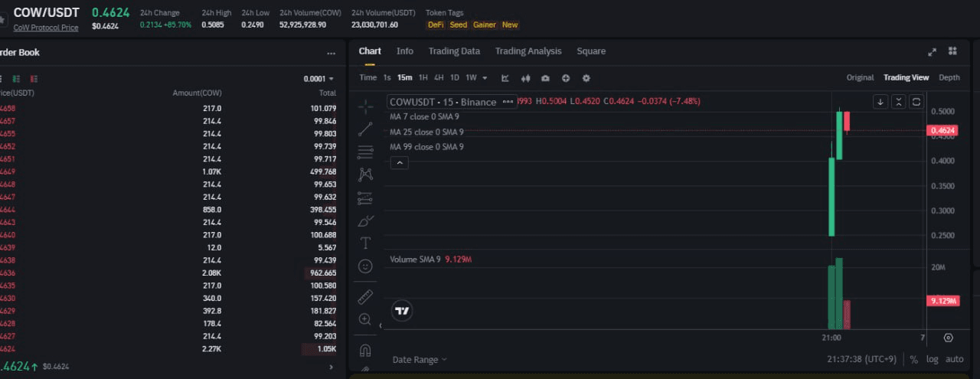Viewport: 980px width, 379px height.
Task: Open the horizontal lines drawing tool
Action: (365, 152)
